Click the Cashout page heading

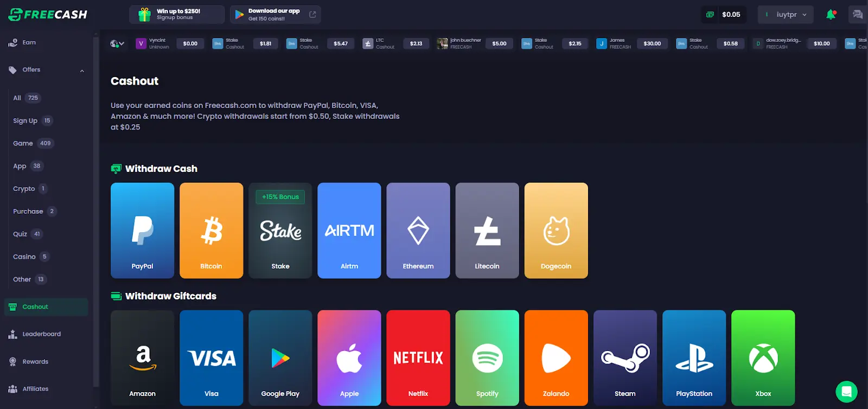click(x=135, y=81)
